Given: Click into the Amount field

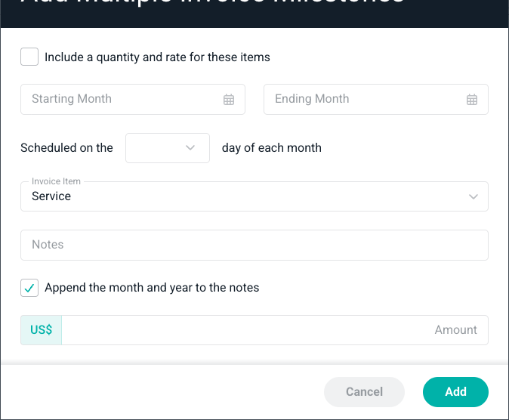Looking at the screenshot, I should [275, 330].
